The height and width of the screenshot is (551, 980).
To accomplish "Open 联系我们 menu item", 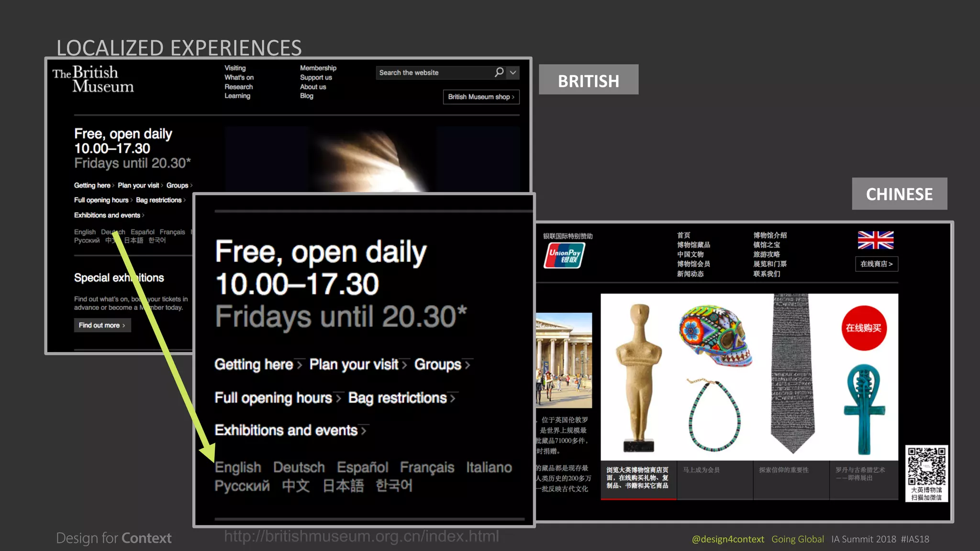I will pyautogui.click(x=767, y=274).
